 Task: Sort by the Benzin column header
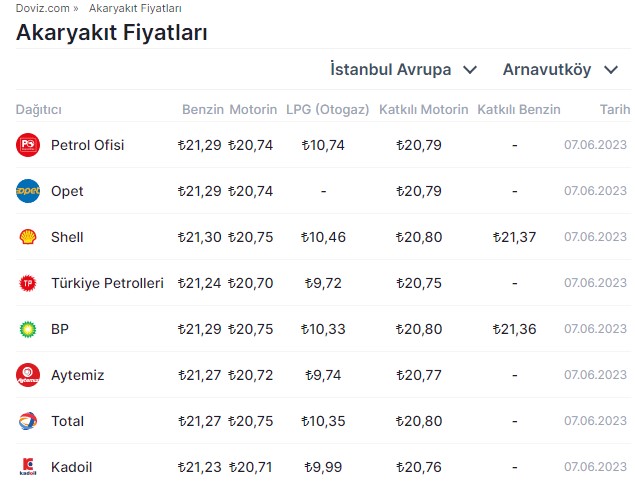coord(202,109)
